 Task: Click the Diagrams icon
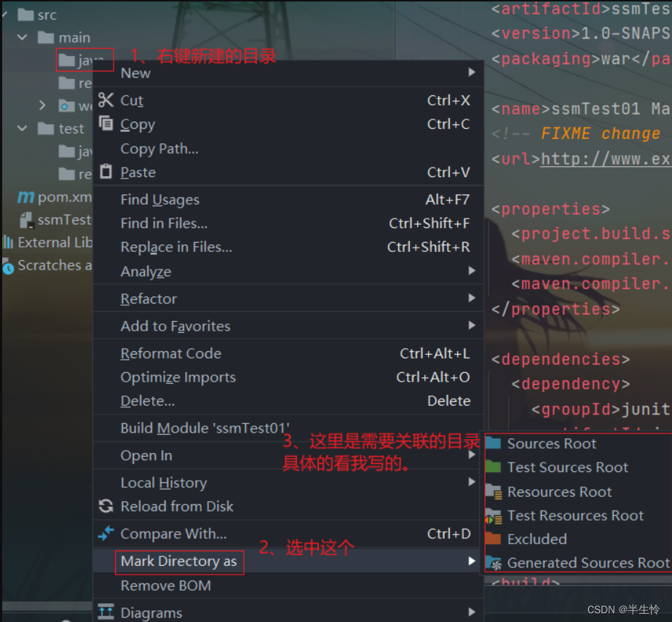106,612
